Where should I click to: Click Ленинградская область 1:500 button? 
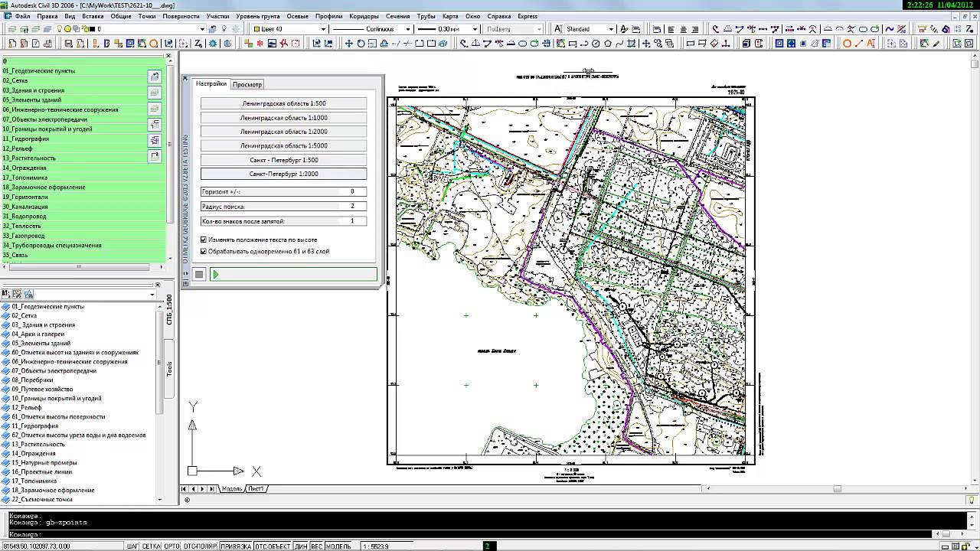coord(283,103)
